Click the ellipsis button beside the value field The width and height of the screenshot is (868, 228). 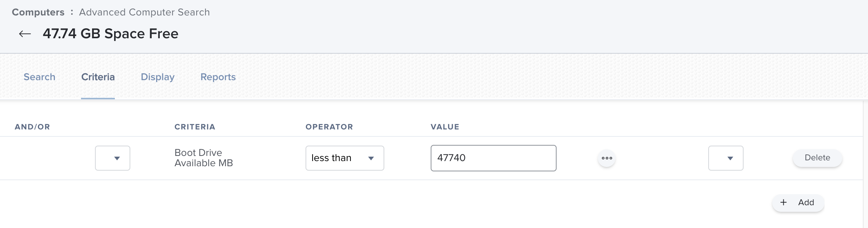607,158
